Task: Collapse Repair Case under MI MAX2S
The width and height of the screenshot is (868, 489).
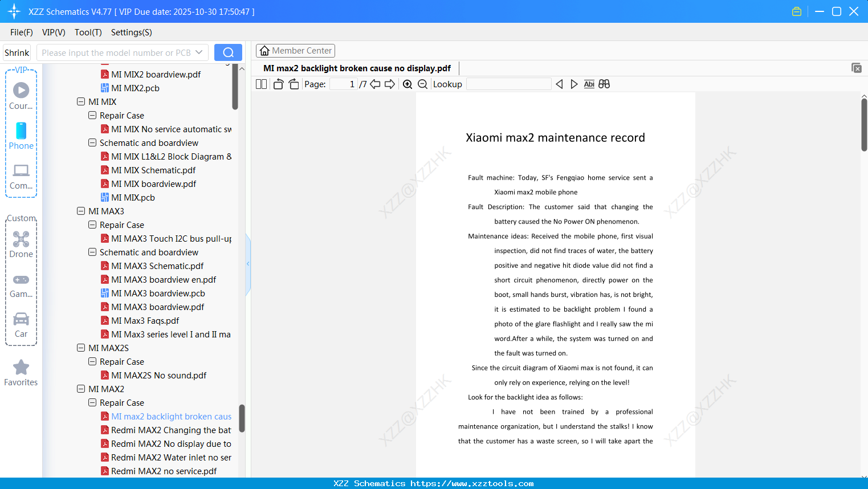Action: click(x=92, y=362)
